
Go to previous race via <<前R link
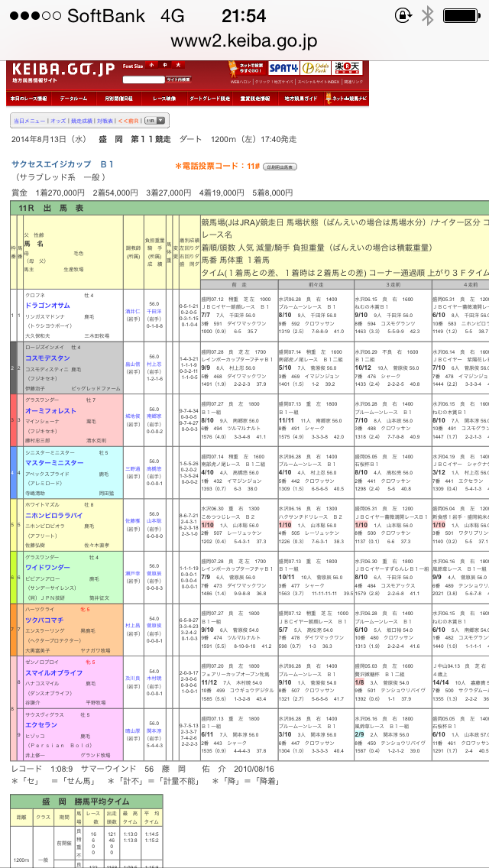(129, 121)
